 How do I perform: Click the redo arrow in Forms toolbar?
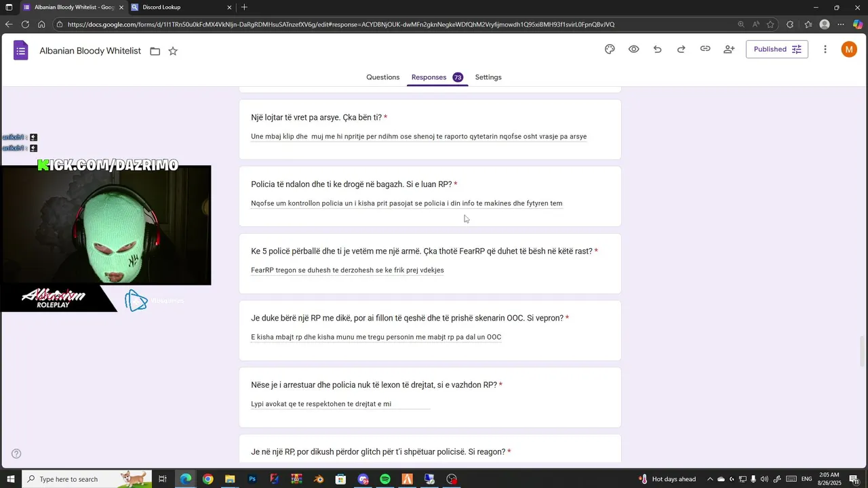(x=681, y=49)
